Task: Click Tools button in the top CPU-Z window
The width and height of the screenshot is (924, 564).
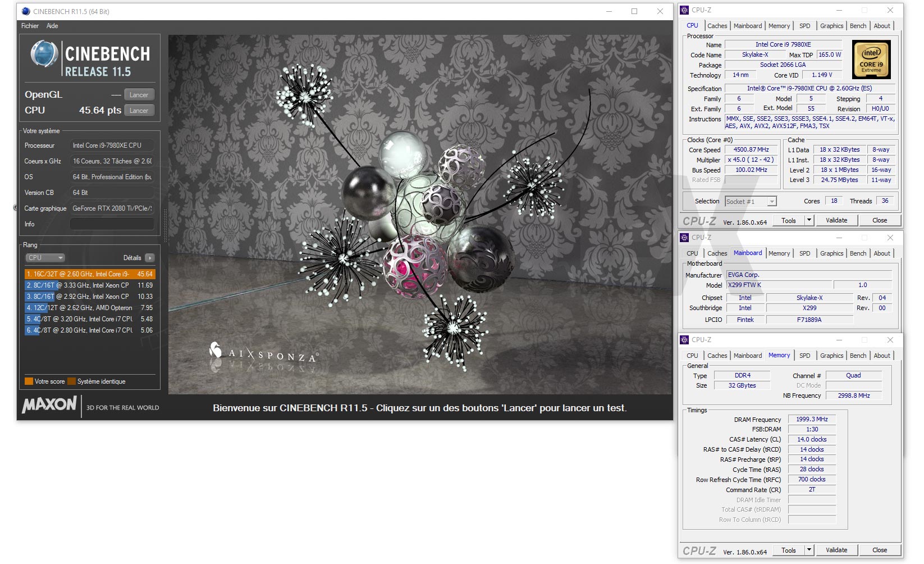Action: [x=789, y=221]
